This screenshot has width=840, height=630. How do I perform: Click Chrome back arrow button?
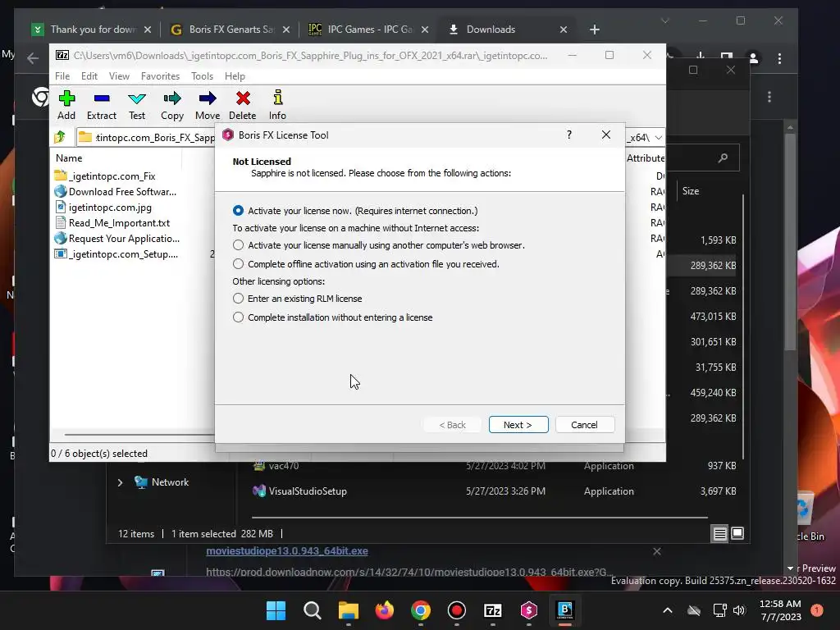coord(33,58)
